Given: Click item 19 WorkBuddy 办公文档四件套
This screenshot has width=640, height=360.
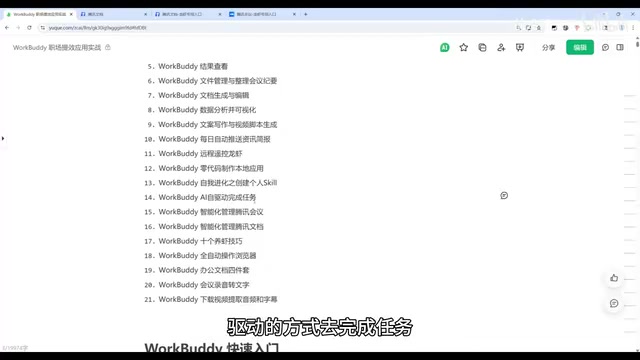Looking at the screenshot, I should pyautogui.click(x=204, y=270).
